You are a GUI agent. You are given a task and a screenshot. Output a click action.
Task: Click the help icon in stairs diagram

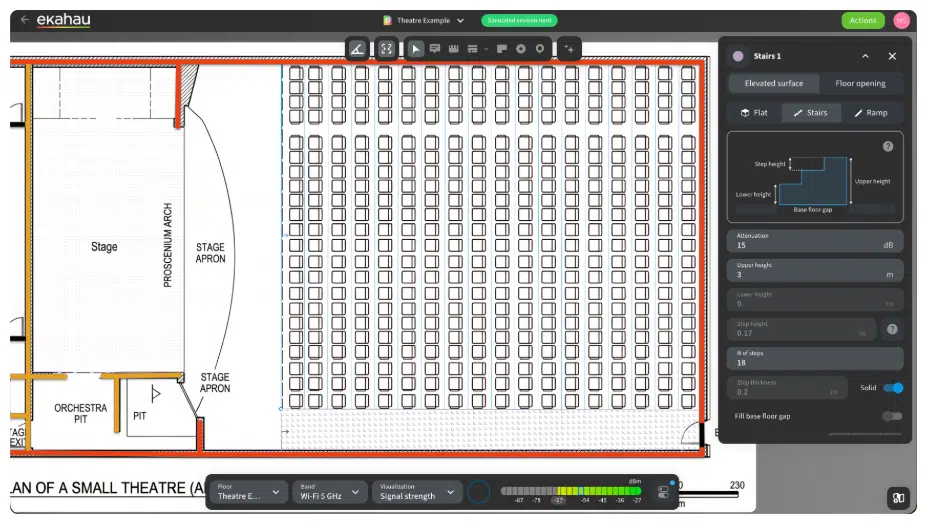(x=888, y=146)
